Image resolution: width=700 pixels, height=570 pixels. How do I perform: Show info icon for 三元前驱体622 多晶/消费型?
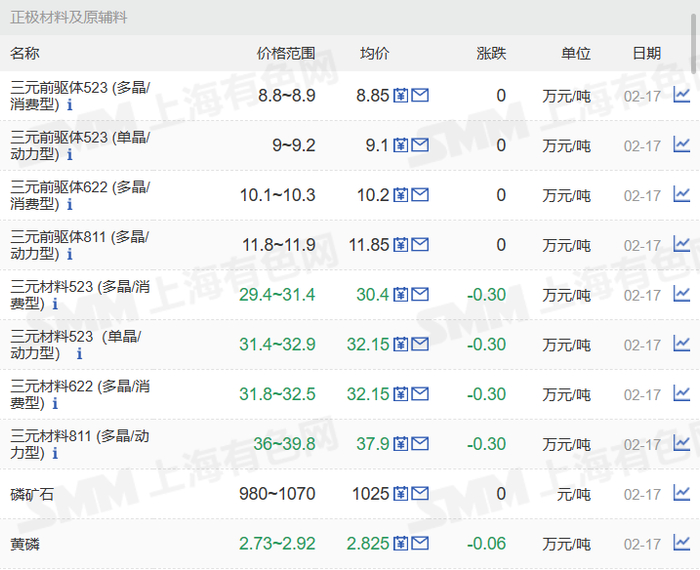click(x=70, y=204)
